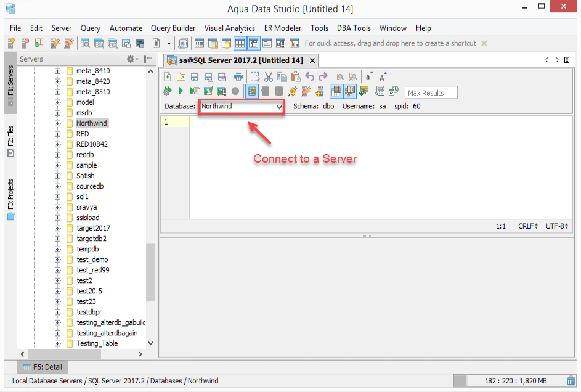This screenshot has height=392, width=581.
Task: Open the Servers panel gear options dropdown
Action: (x=132, y=59)
